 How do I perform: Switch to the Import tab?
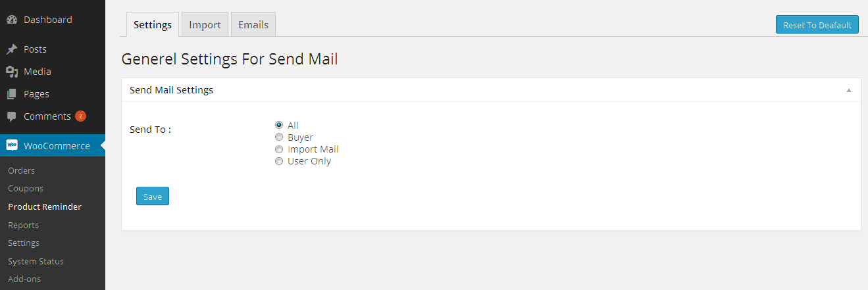click(205, 25)
